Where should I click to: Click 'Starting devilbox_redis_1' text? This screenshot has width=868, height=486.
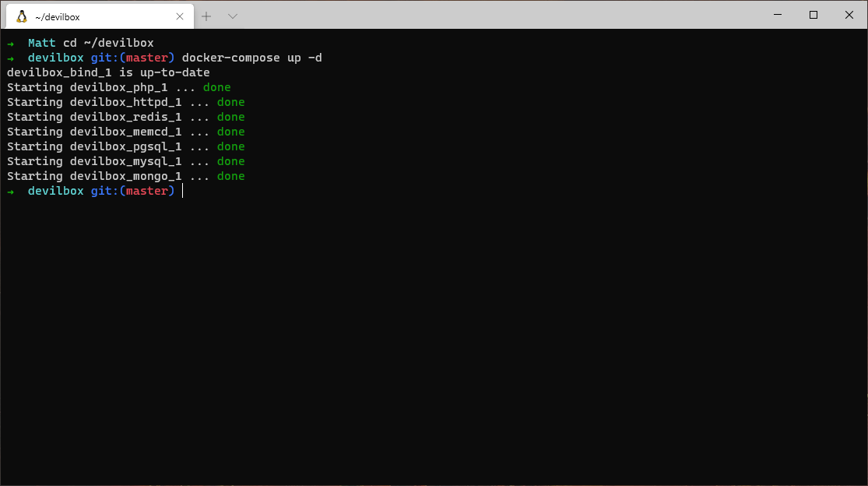[94, 118]
